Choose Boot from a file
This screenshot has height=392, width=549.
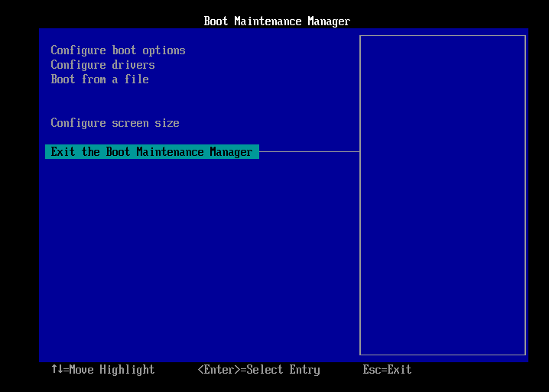[x=100, y=79]
